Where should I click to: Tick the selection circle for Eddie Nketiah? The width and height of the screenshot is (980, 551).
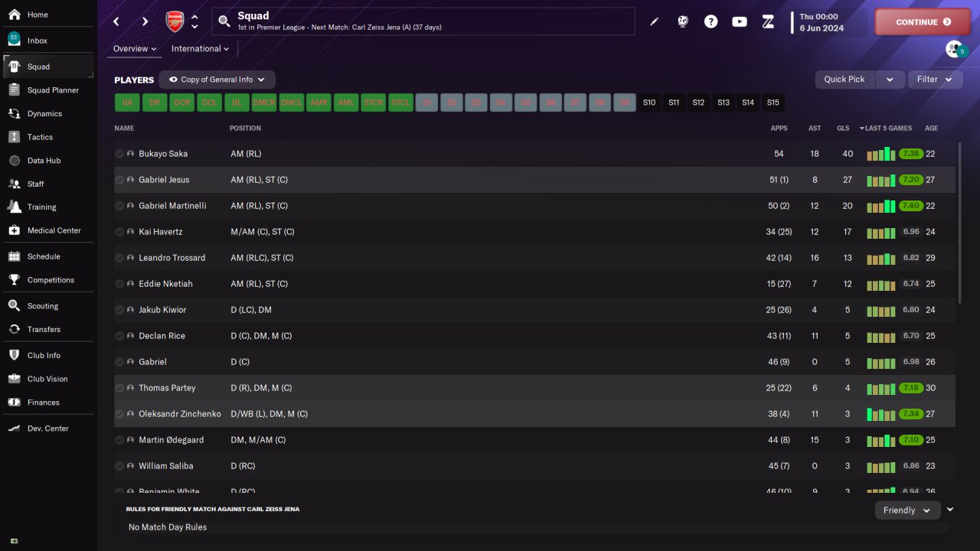tap(119, 284)
